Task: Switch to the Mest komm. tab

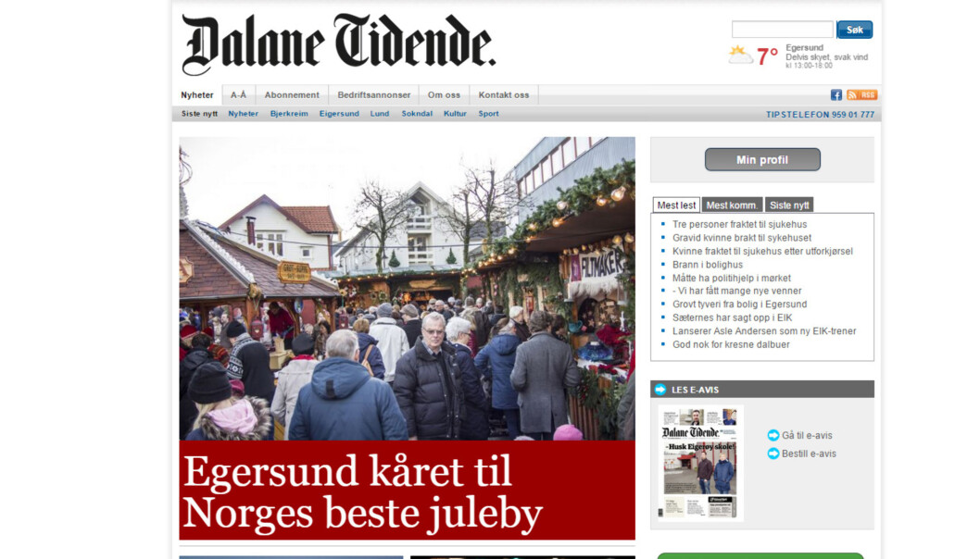Action: coord(732,205)
